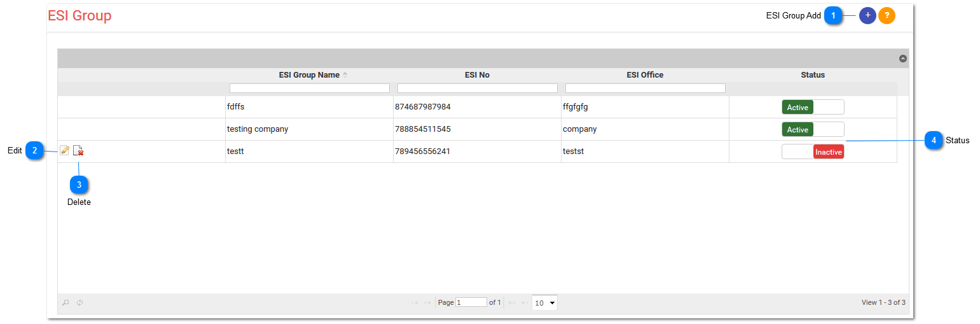Add a new ESI Group with plus button
The image size is (980, 324).
867,16
